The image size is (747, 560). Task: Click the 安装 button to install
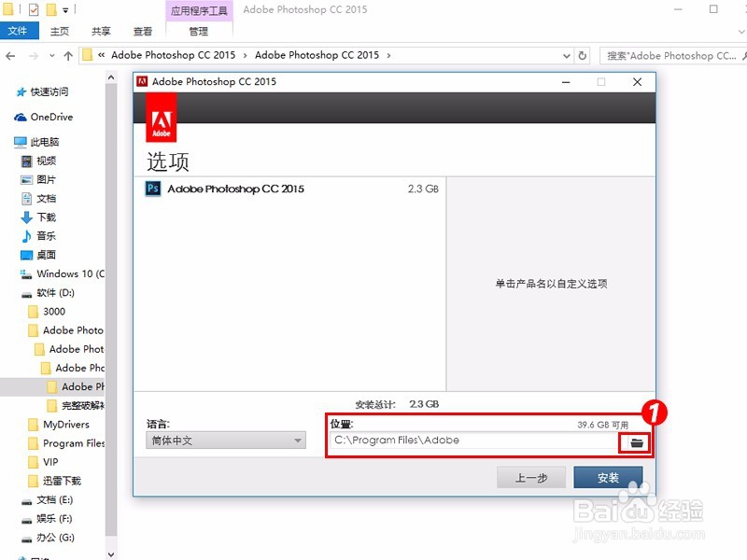(x=608, y=477)
